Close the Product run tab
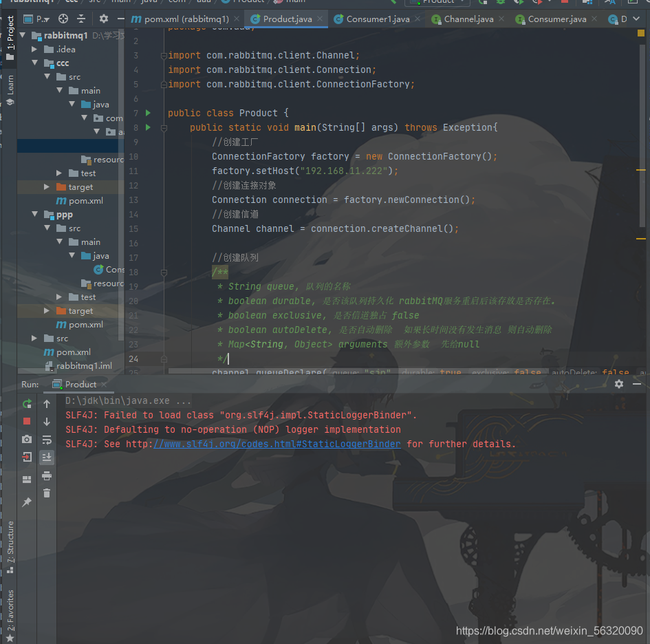The height and width of the screenshot is (644, 650). click(x=104, y=385)
